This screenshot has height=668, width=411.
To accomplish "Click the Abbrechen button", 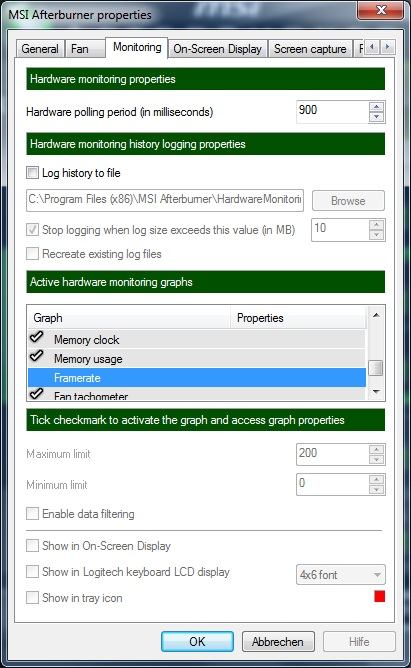I will (x=278, y=641).
